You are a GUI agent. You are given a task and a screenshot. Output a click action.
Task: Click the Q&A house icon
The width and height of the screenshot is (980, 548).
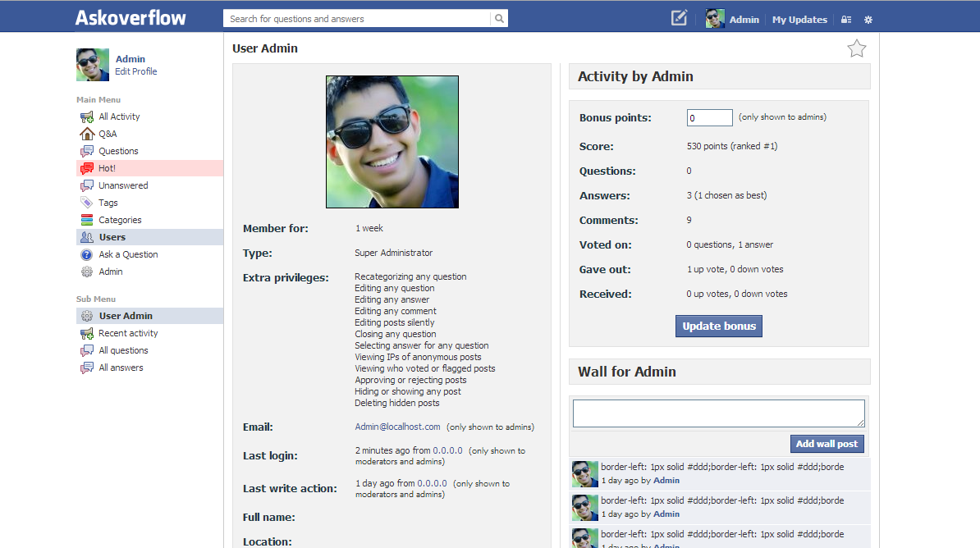87,134
